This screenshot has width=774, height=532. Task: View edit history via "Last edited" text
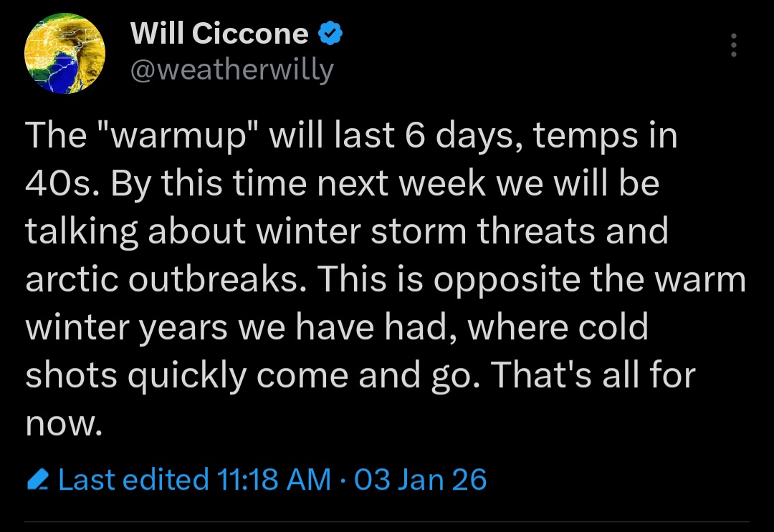coord(133,479)
